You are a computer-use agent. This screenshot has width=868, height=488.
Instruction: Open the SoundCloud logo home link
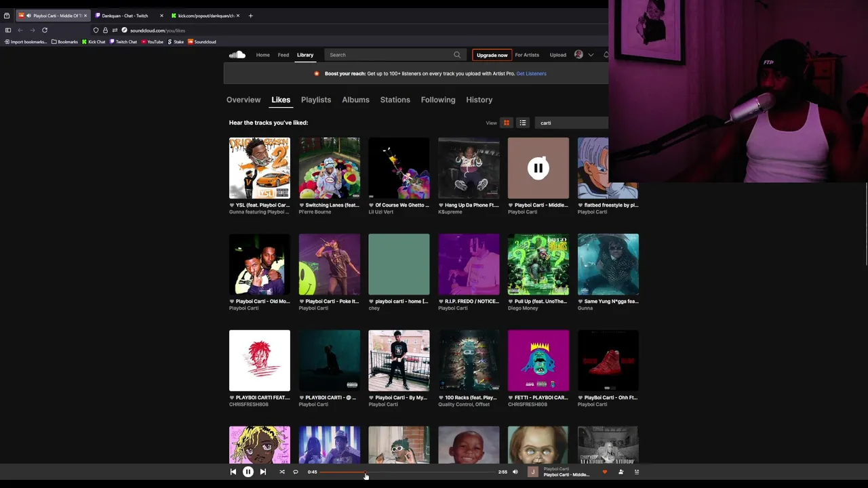[x=237, y=55]
